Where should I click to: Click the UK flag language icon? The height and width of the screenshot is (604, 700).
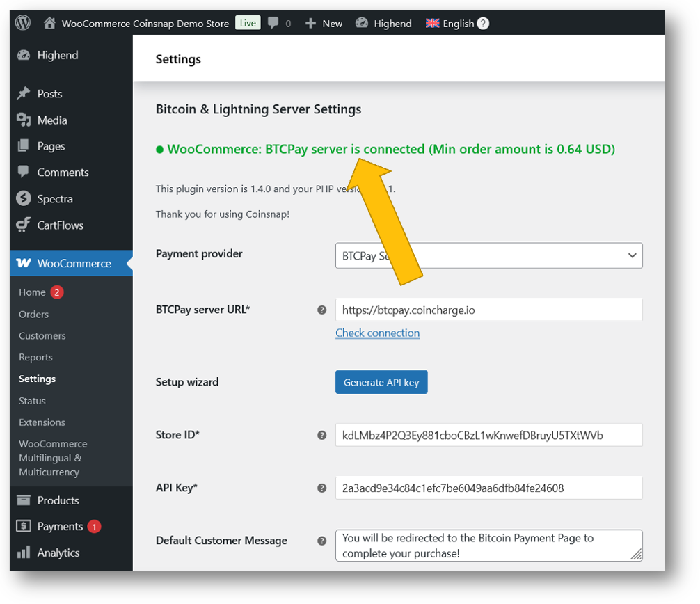coord(432,23)
